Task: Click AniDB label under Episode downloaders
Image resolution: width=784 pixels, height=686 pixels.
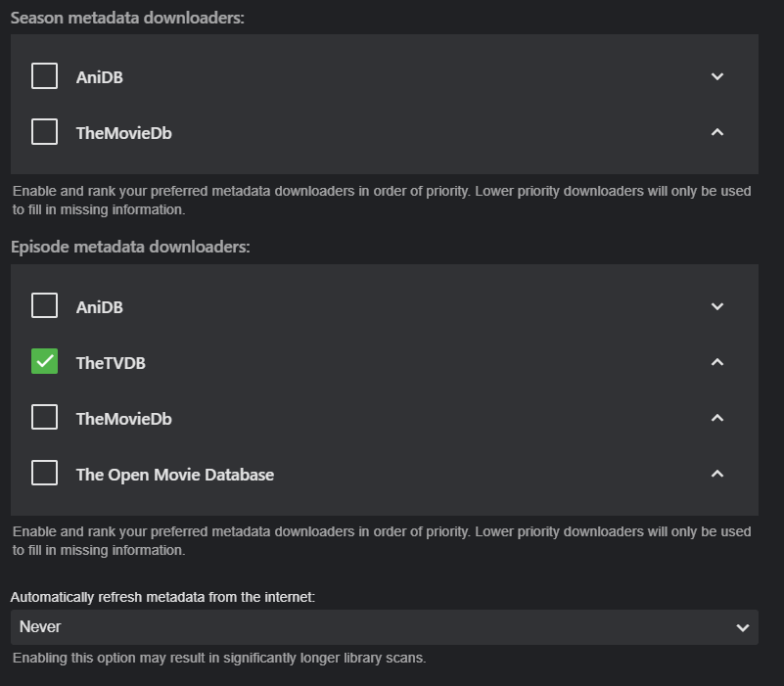Action: pyautogui.click(x=99, y=307)
